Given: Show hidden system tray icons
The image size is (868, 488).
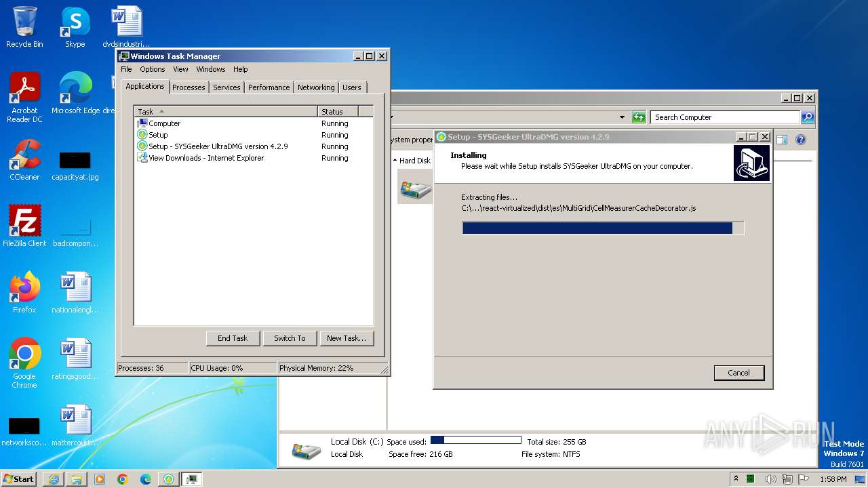Looking at the screenshot, I should tap(736, 479).
